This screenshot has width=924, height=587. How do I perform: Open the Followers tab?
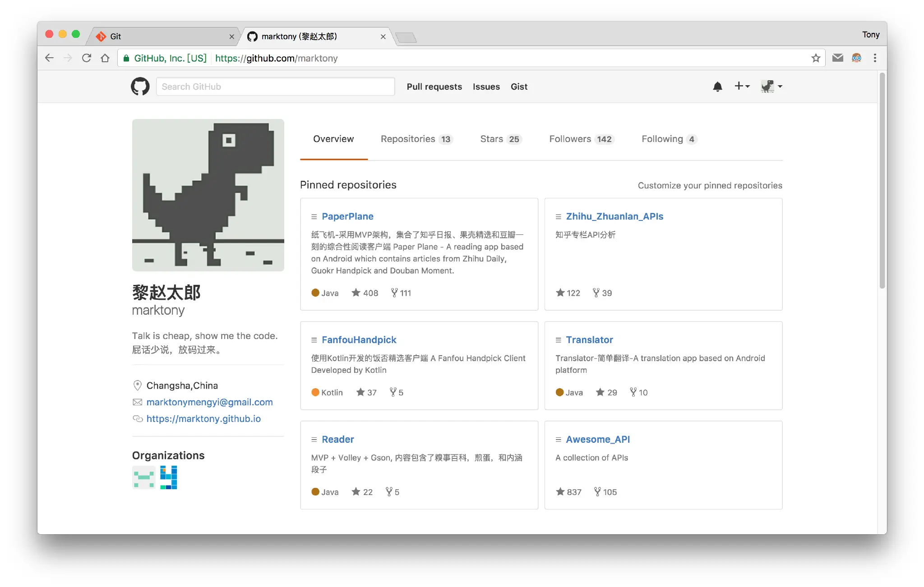[582, 139]
